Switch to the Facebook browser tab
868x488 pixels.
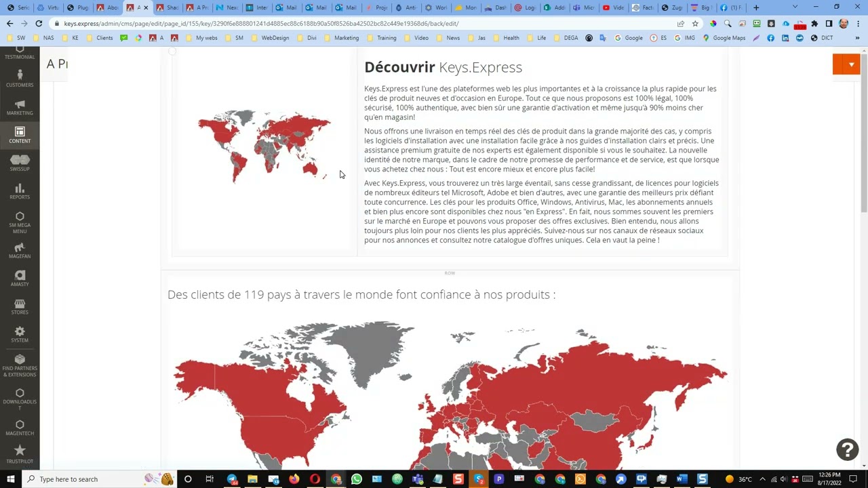[730, 7]
